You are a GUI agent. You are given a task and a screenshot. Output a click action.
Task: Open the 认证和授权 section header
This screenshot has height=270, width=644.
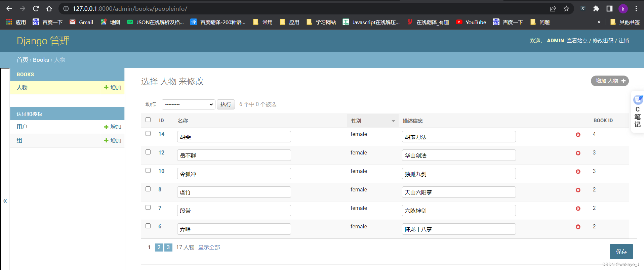(x=30, y=114)
